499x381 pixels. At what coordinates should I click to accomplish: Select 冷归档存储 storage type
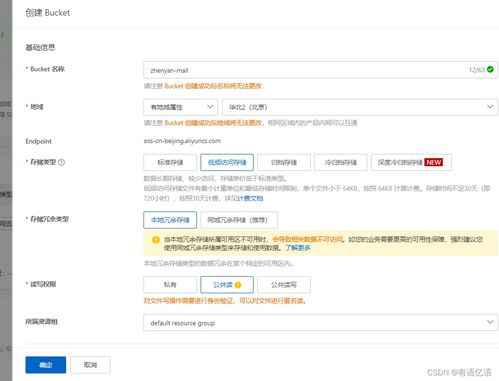(341, 162)
